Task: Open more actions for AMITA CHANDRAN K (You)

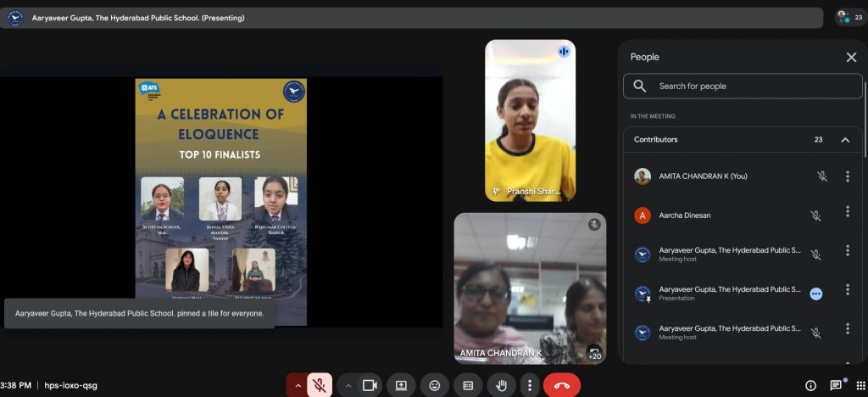Action: pos(848,176)
